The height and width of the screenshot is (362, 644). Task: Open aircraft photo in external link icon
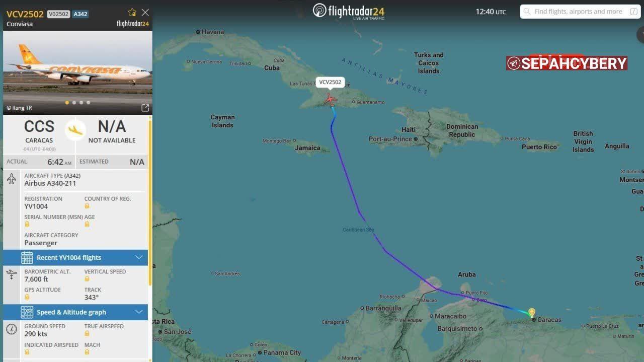click(145, 108)
